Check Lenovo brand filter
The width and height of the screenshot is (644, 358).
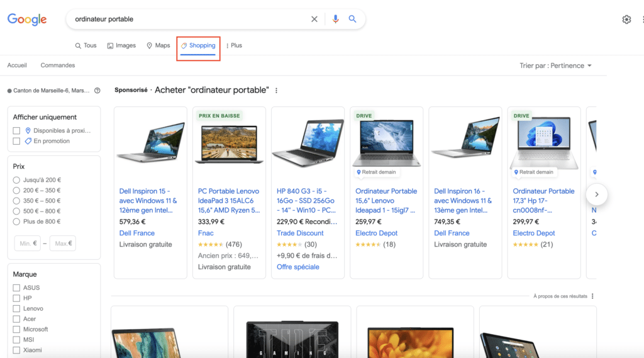(x=16, y=309)
